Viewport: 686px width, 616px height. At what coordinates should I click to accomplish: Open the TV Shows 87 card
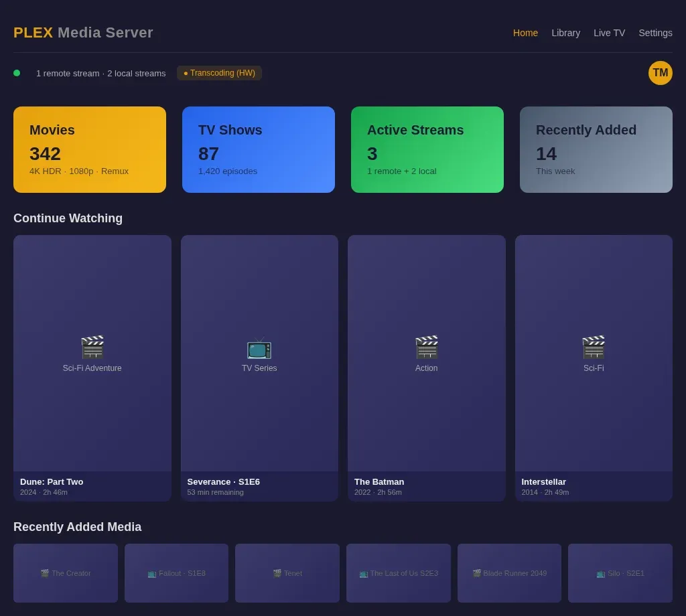(x=259, y=149)
